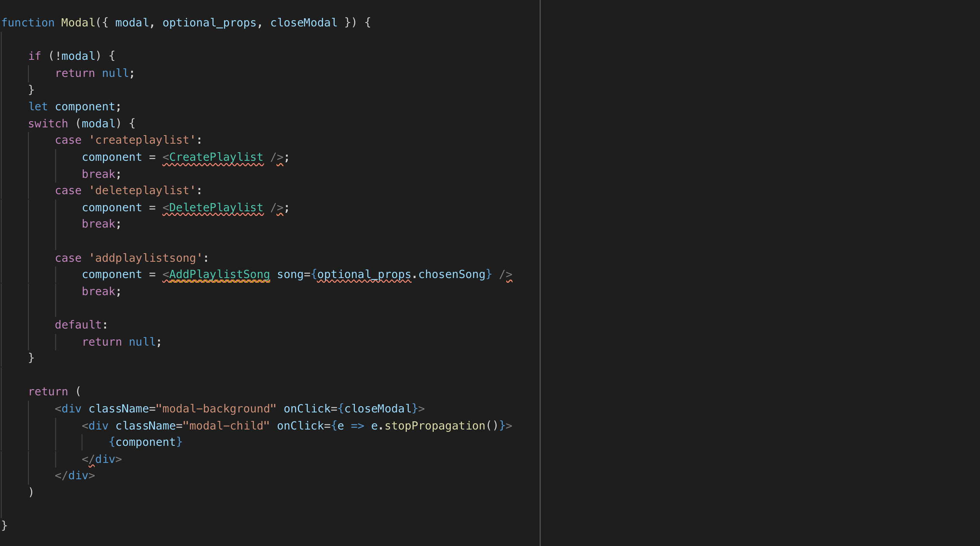The width and height of the screenshot is (980, 546).
Task: Click the break statement after CreatePlaylist
Action: [x=101, y=174]
